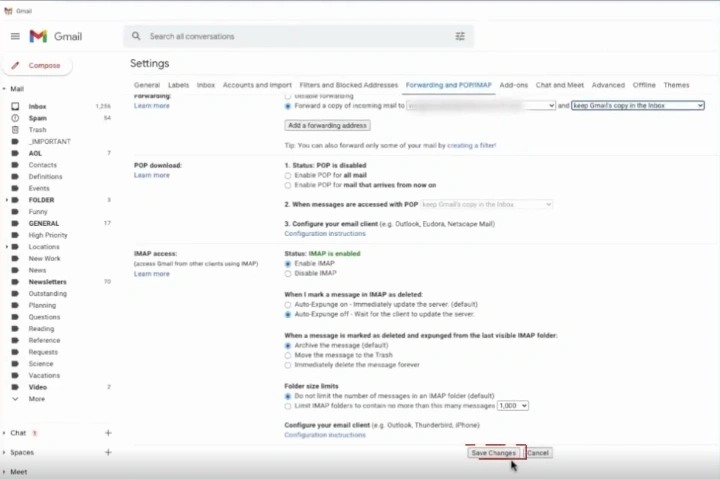Open the creating a filter link
This screenshot has width=720, height=479.
(472, 146)
